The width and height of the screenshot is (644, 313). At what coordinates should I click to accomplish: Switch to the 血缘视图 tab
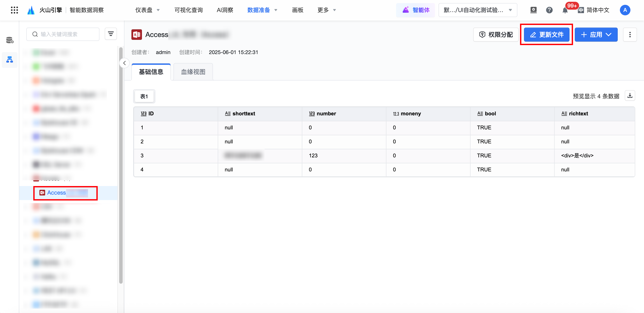pyautogui.click(x=193, y=72)
